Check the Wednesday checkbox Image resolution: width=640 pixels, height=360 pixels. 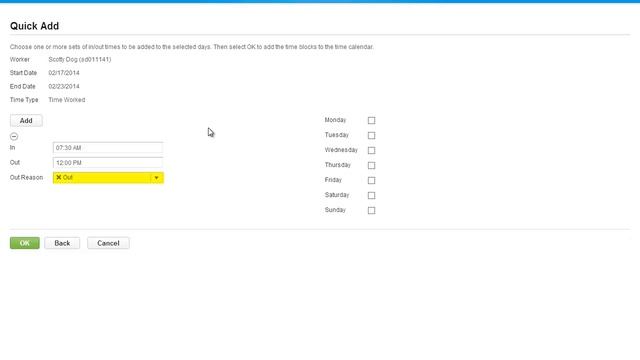[371, 151]
